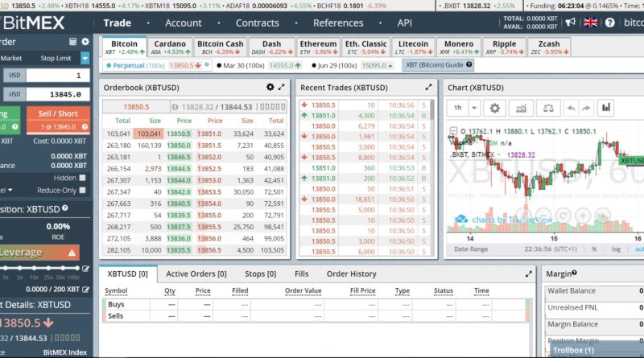This screenshot has width=644, height=358.
Task: Switch to Ethereum instrument tab
Action: tap(318, 47)
